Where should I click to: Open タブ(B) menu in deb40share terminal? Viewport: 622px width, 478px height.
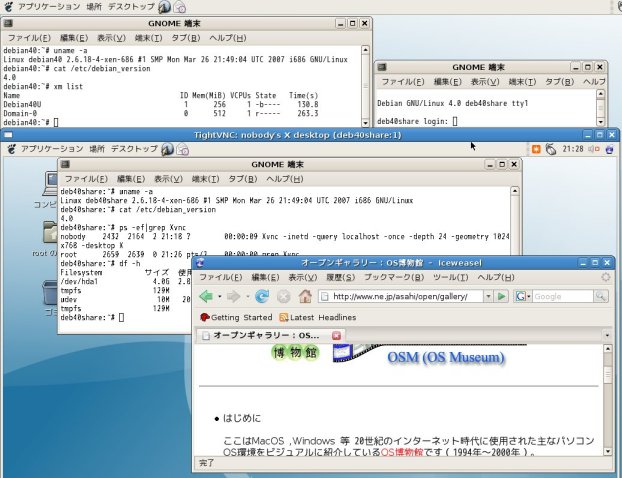coord(243,179)
